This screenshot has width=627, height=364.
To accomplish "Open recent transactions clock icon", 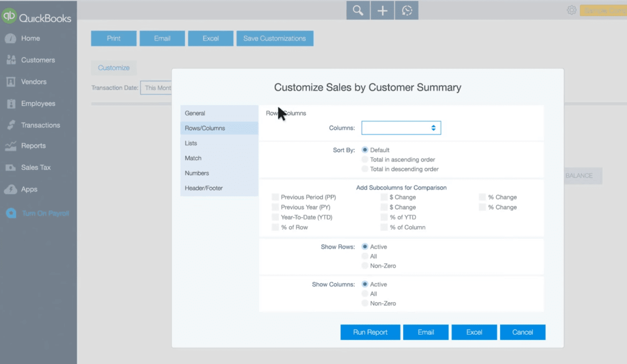I will click(x=406, y=10).
